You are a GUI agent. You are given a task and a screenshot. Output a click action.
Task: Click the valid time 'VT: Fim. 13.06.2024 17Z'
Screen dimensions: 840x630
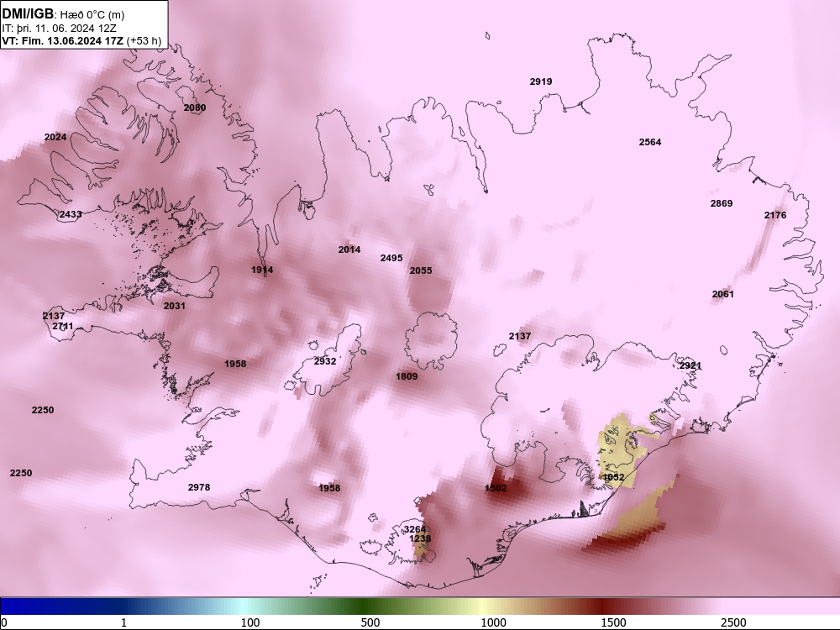(x=63, y=40)
